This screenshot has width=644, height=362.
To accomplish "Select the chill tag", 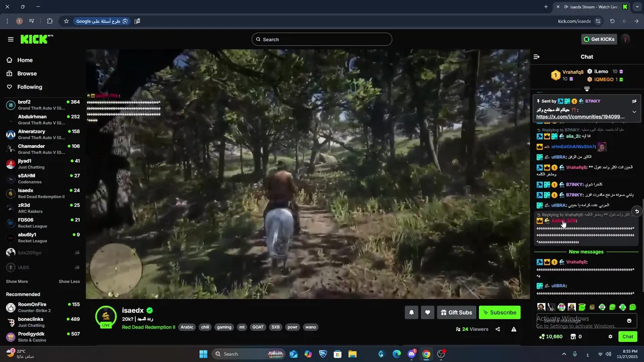I will (x=205, y=327).
